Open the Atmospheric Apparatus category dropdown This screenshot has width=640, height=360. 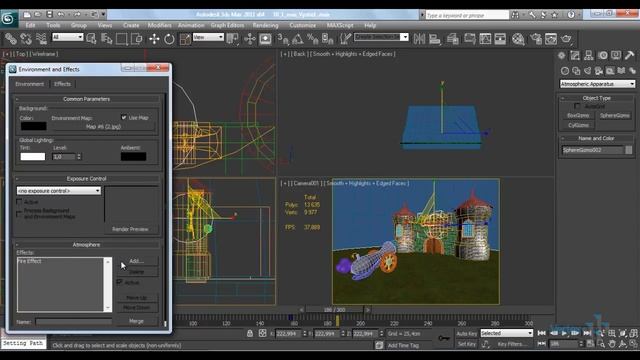pyautogui.click(x=598, y=84)
